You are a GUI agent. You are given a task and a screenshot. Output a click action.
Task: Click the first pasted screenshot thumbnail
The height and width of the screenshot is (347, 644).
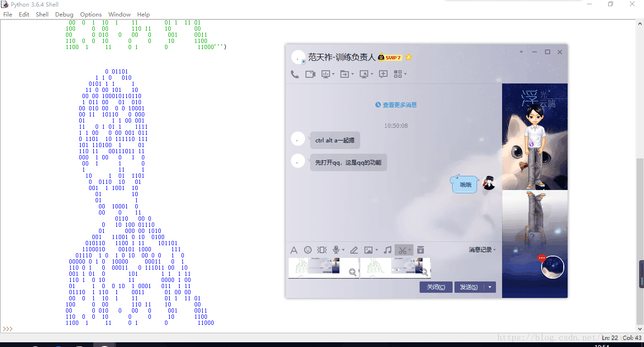pyautogui.click(x=324, y=268)
